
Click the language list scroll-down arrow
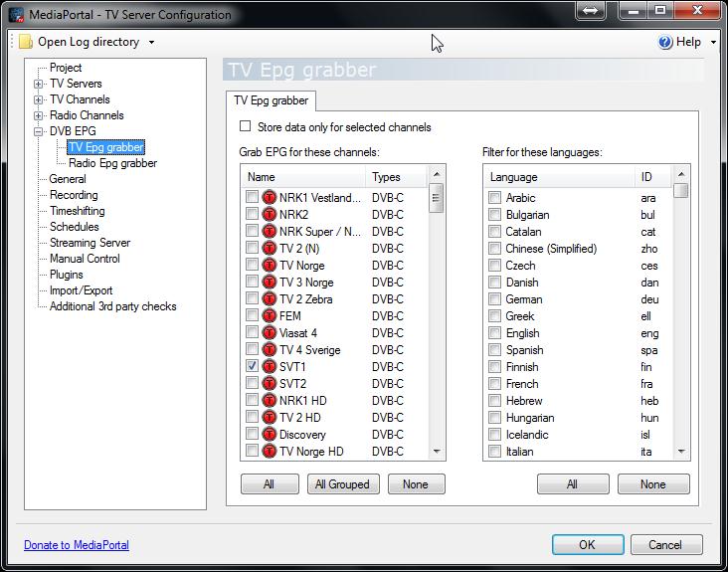[x=681, y=451]
